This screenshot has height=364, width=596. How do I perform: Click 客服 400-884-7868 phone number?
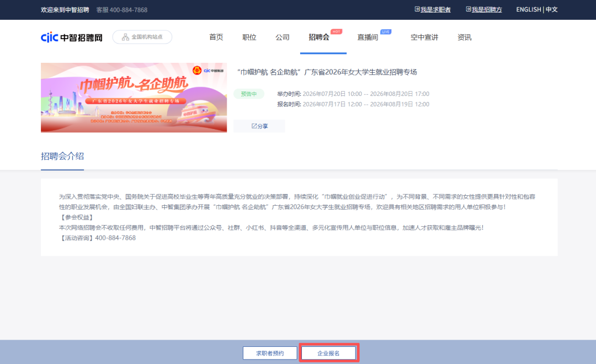click(x=121, y=10)
